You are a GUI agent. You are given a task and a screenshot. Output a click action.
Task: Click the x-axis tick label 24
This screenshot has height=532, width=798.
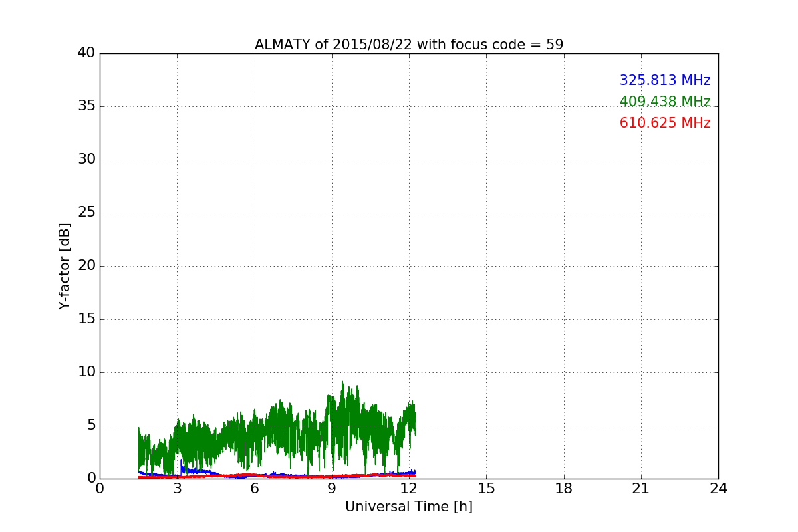tap(718, 488)
